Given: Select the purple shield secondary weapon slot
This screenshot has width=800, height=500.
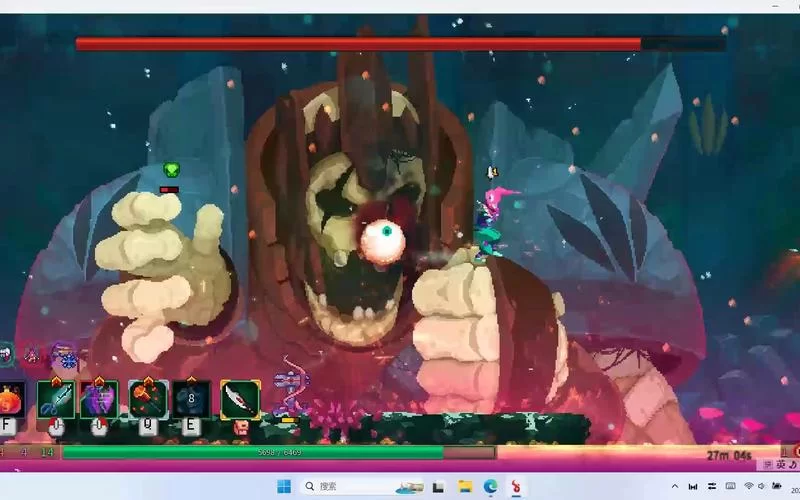Looking at the screenshot, I should coord(99,400).
